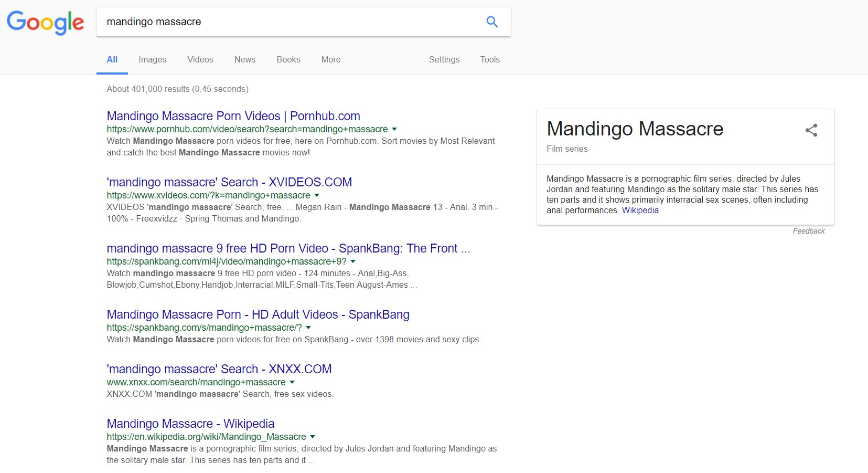Click the knowledge panel title heading
This screenshot has width=868, height=473.
click(x=635, y=129)
